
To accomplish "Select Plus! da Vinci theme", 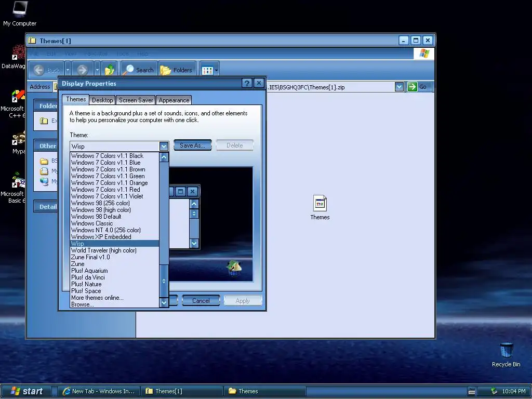I will point(114,277).
